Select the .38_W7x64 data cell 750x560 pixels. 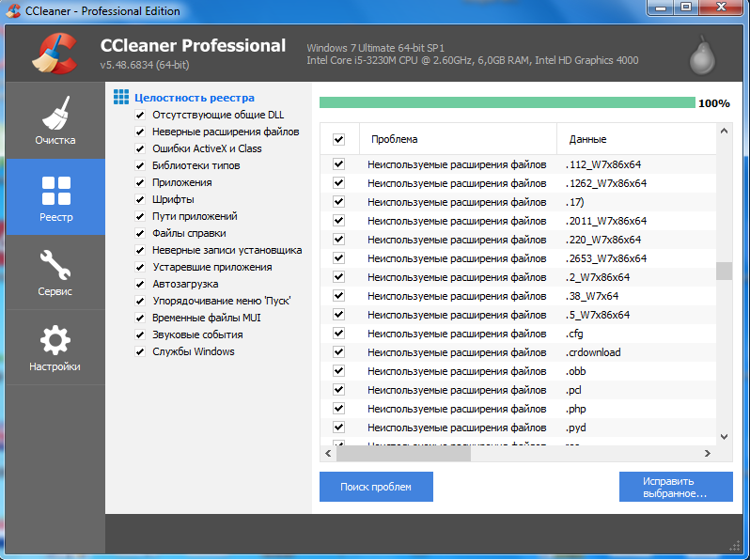point(592,296)
